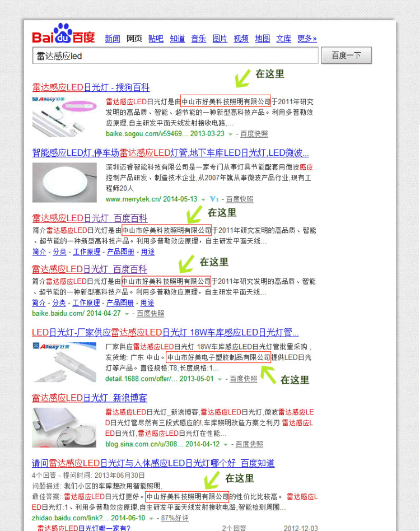
Task: Click the square panel light thumbnail in the 新浪博客 result
Action: tap(64, 427)
